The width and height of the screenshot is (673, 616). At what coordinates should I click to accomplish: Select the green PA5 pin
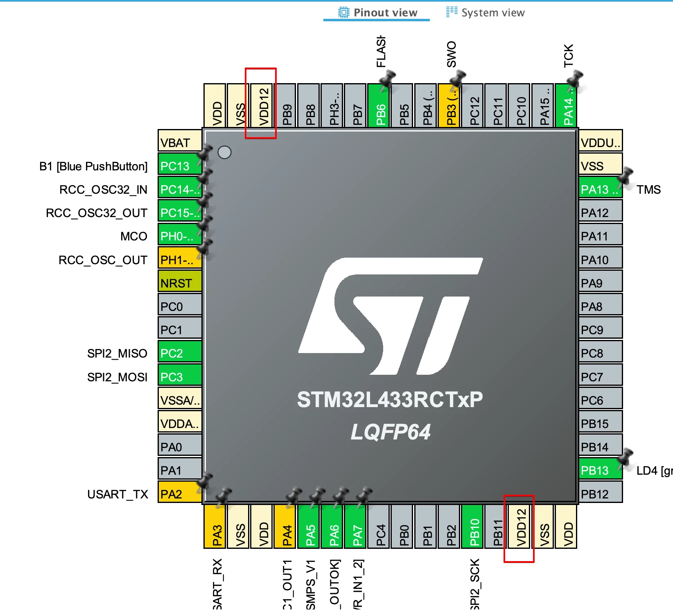click(x=308, y=526)
